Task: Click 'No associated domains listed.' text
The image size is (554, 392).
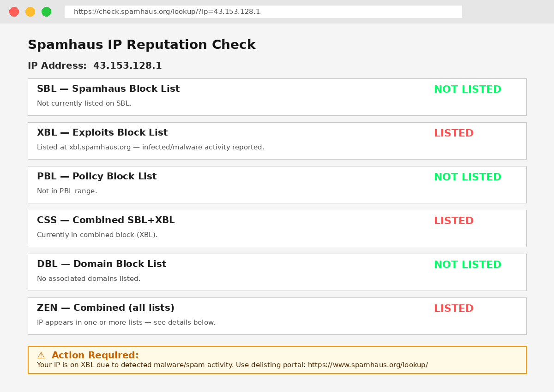Action: pyautogui.click(x=89, y=279)
